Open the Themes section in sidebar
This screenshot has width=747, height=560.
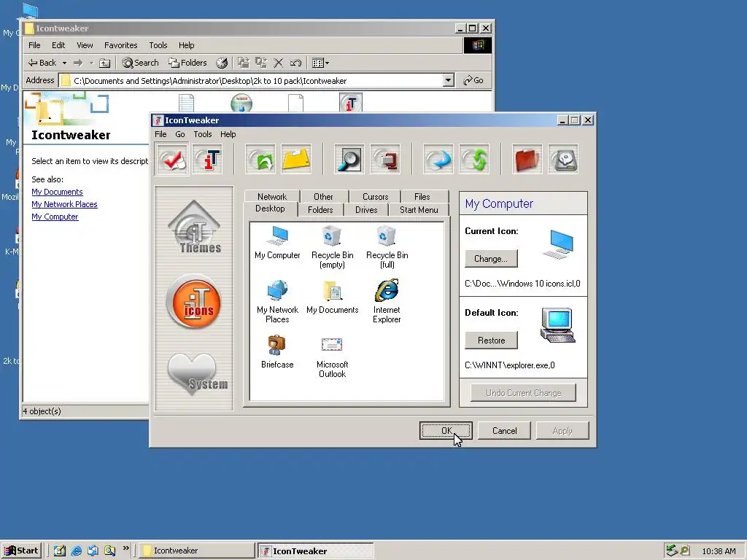click(x=194, y=227)
